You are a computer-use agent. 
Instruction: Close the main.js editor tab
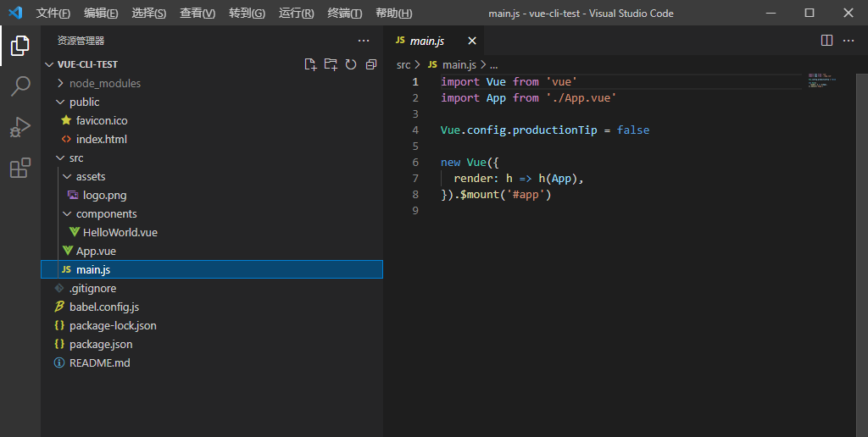[472, 41]
